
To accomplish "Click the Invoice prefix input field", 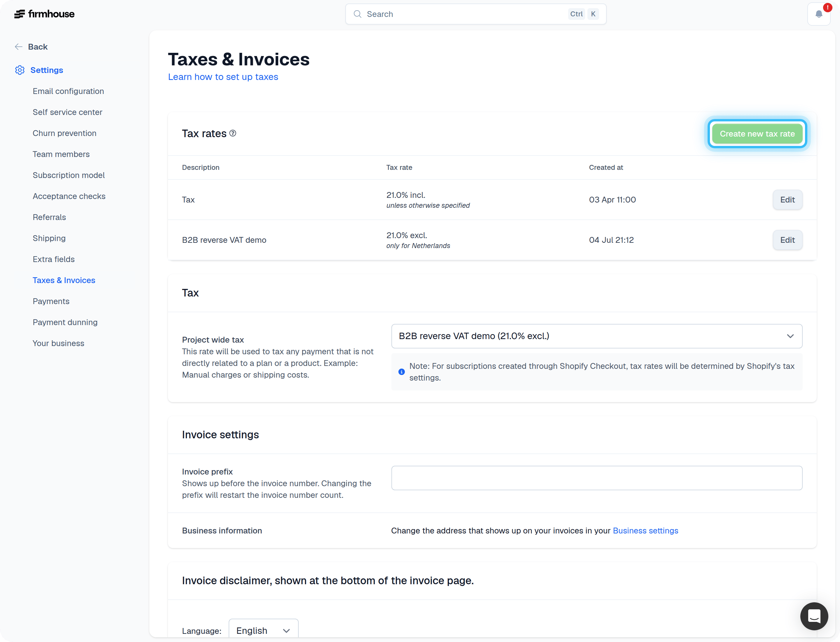I will 597,478.
